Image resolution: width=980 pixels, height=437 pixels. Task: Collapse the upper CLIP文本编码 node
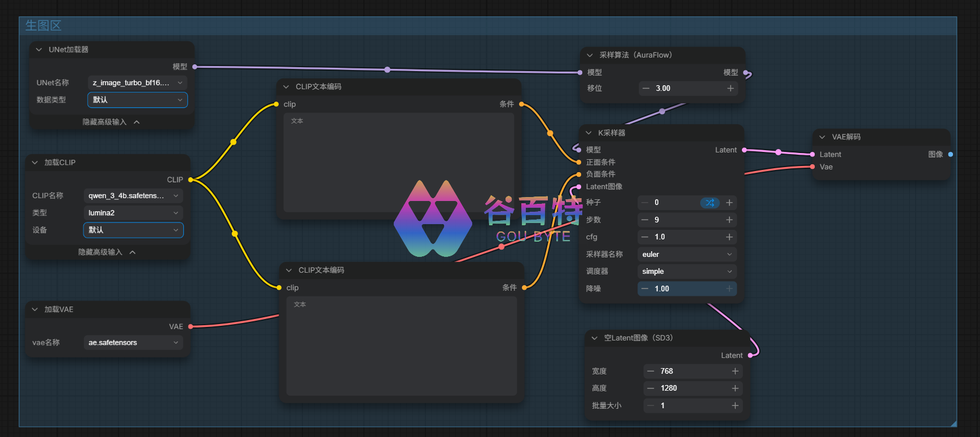[286, 87]
